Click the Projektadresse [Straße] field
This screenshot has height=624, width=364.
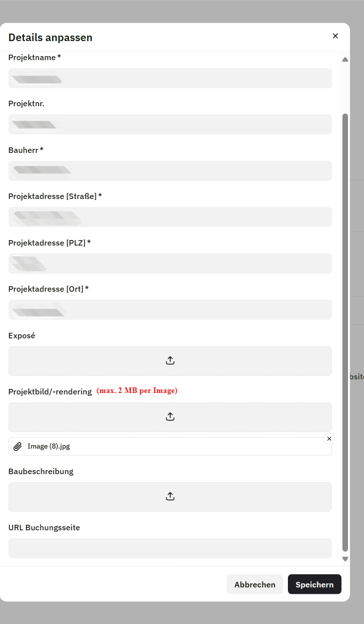pyautogui.click(x=170, y=217)
